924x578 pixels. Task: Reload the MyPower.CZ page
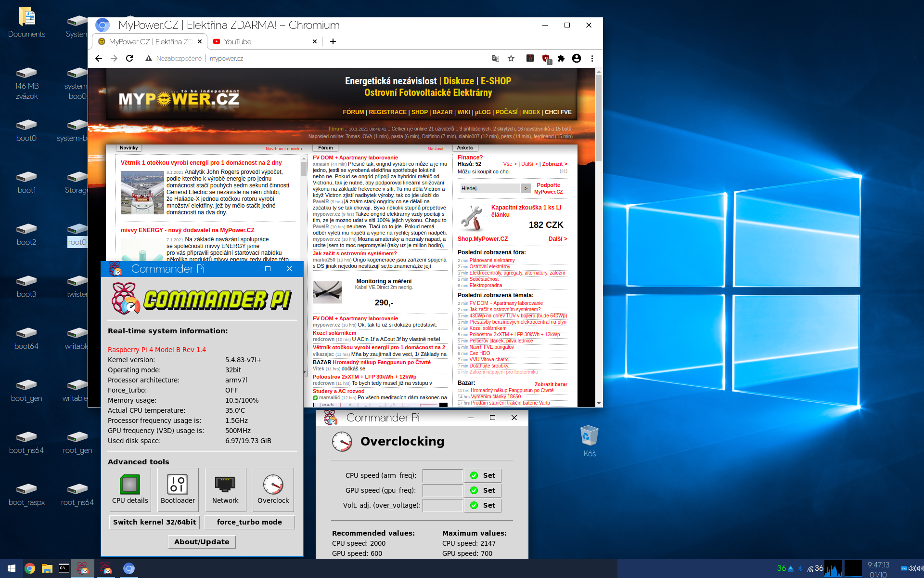click(129, 58)
